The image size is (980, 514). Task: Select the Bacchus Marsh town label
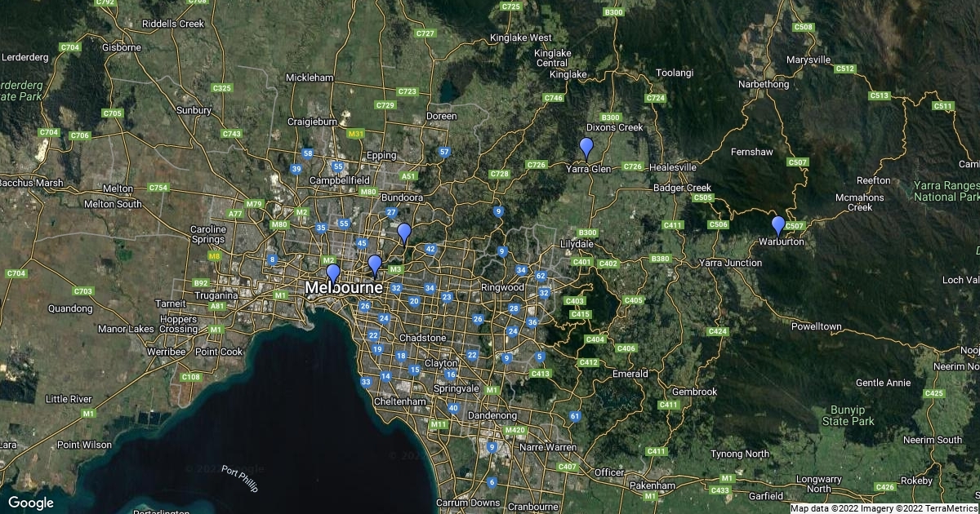pos(31,182)
